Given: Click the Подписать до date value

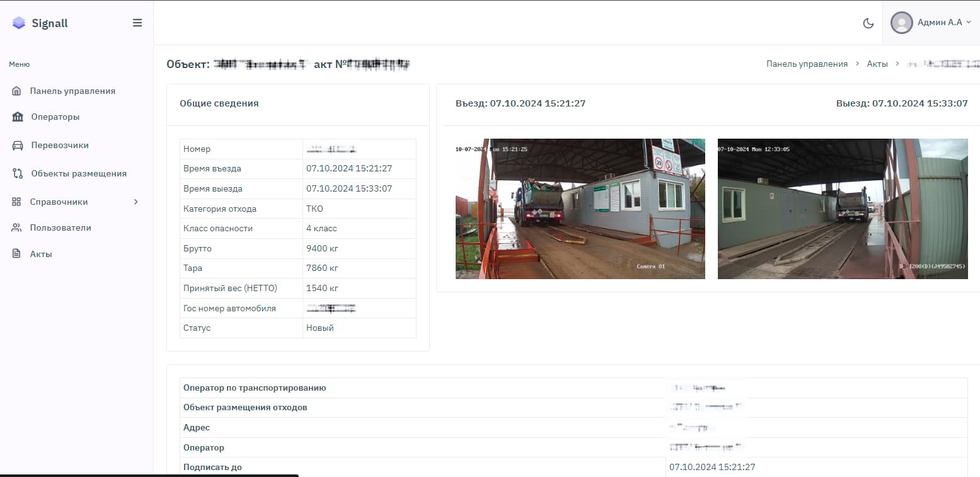Looking at the screenshot, I should pos(712,468).
